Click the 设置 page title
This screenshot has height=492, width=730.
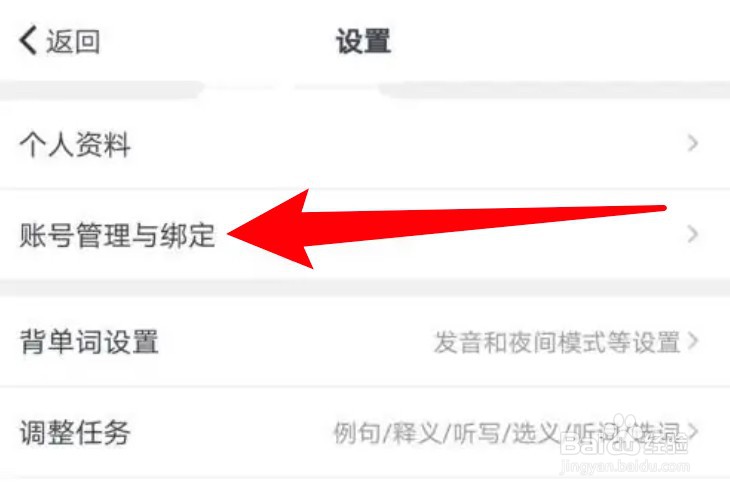(x=364, y=41)
